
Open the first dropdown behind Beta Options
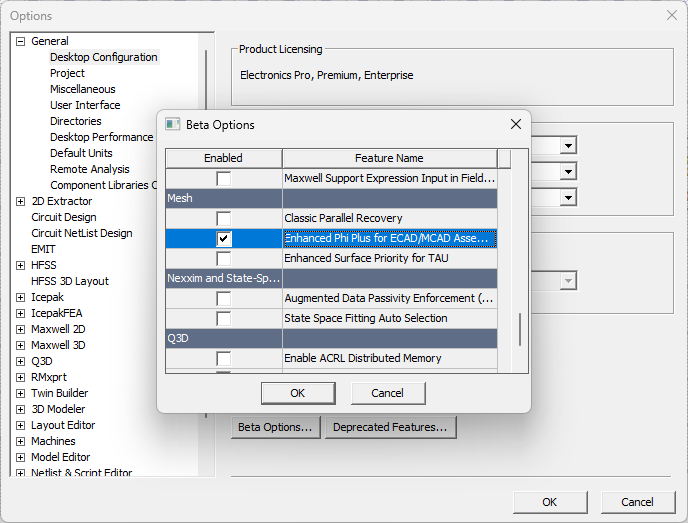pyautogui.click(x=568, y=145)
